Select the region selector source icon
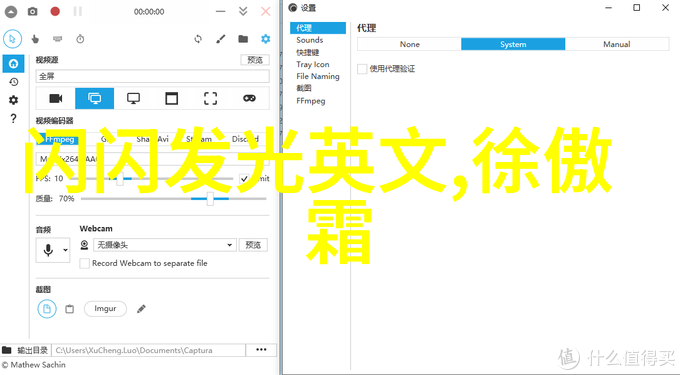Viewport: 680px width, 375px height. [210, 98]
